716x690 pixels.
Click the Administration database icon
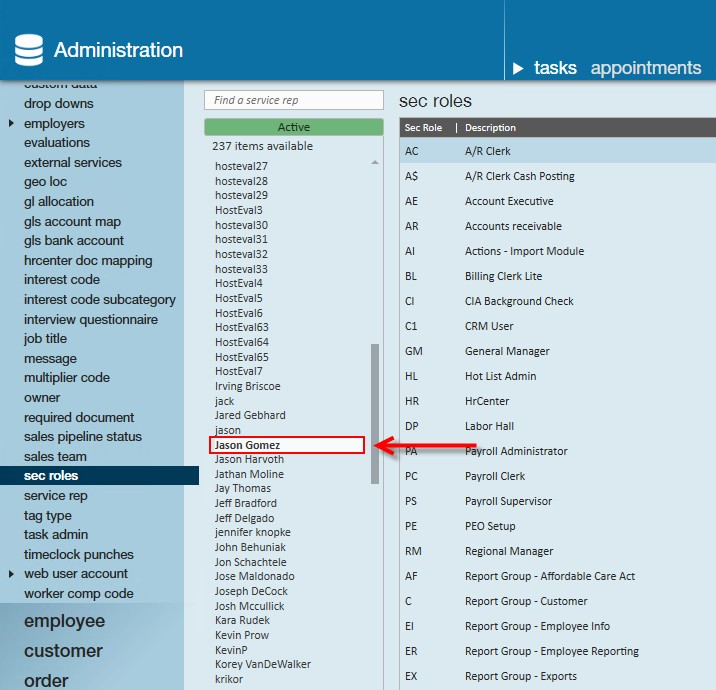(x=29, y=50)
